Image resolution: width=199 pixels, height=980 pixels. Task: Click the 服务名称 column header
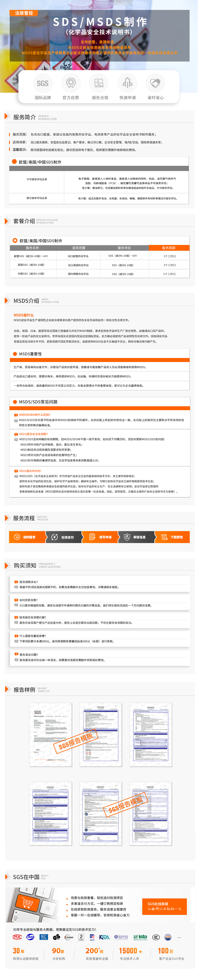click(33, 248)
